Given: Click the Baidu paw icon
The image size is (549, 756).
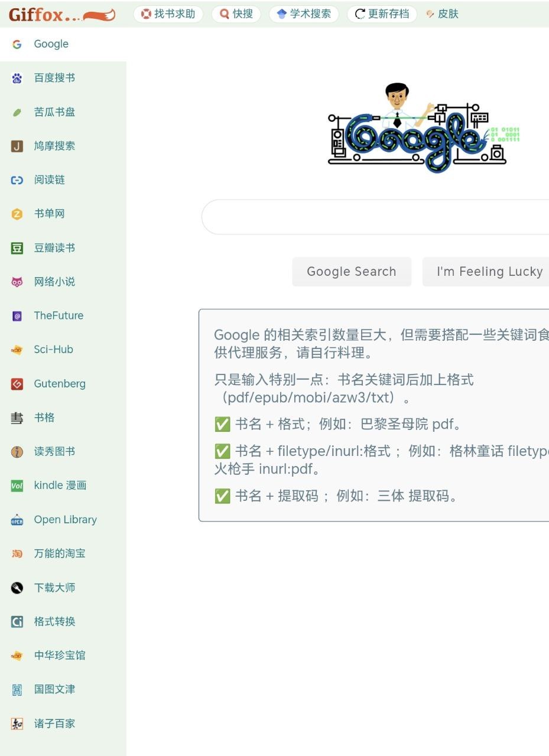Looking at the screenshot, I should tap(17, 78).
